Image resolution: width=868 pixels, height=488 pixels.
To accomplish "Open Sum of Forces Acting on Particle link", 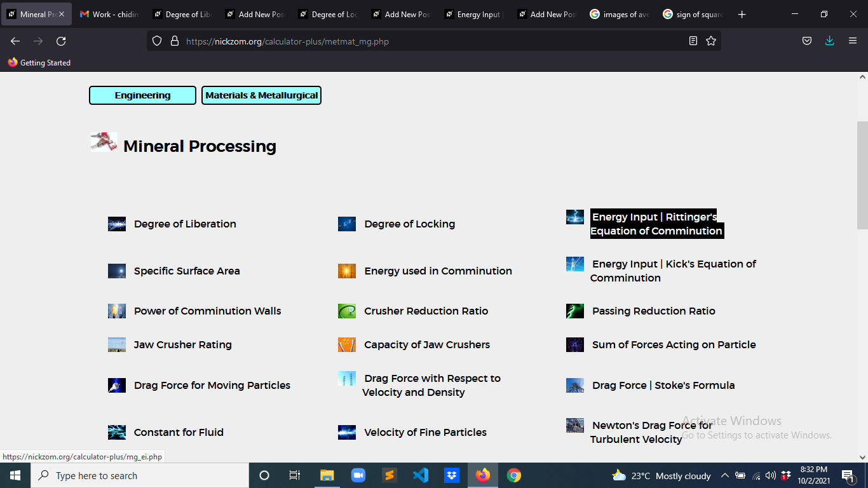I will (674, 344).
